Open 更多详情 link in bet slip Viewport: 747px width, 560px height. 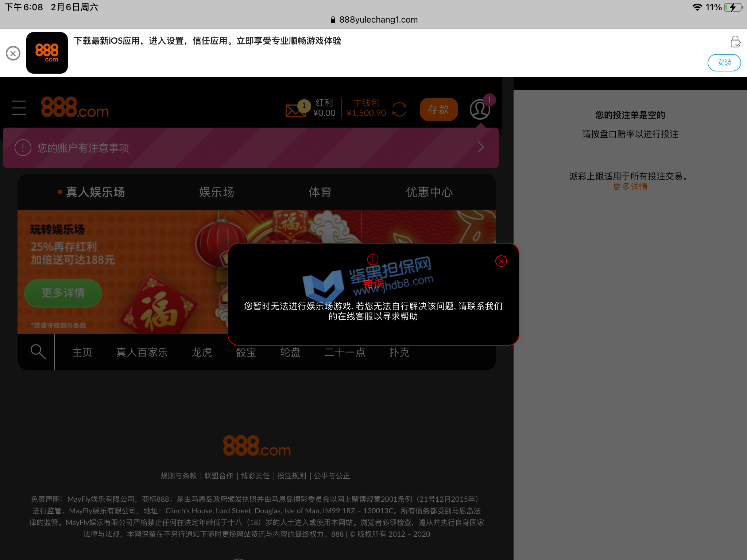(630, 187)
